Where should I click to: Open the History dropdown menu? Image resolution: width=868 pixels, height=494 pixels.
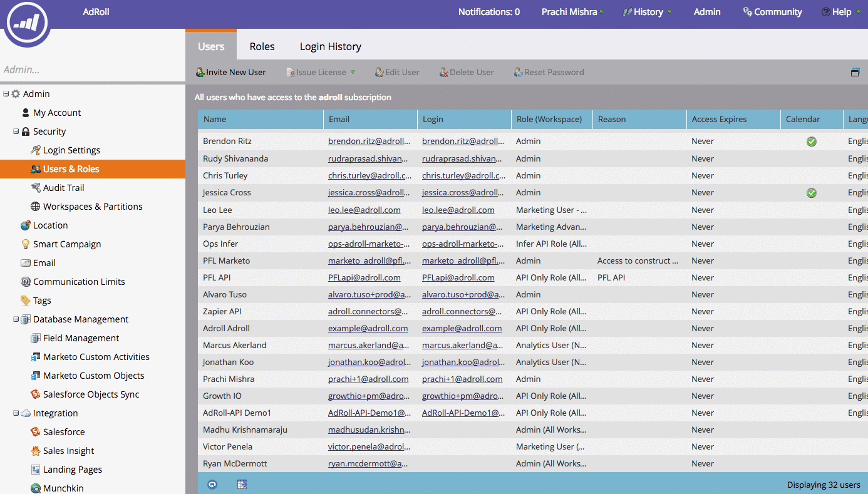click(648, 12)
